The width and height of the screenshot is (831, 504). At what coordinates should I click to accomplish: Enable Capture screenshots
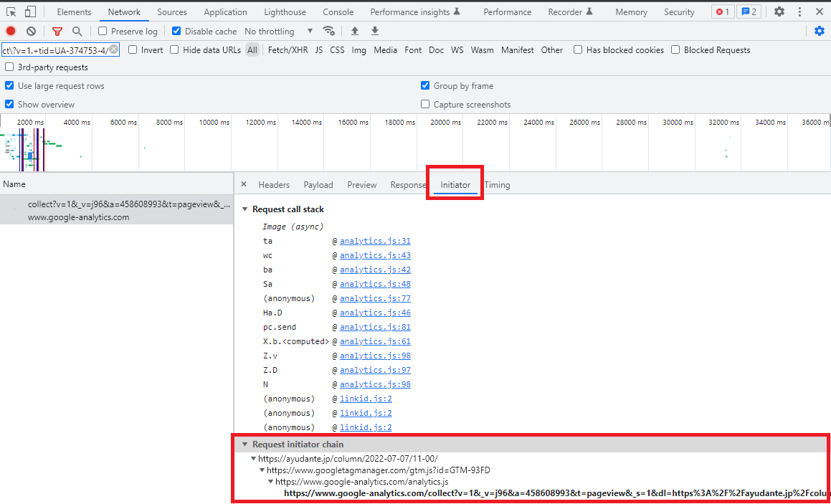point(425,104)
